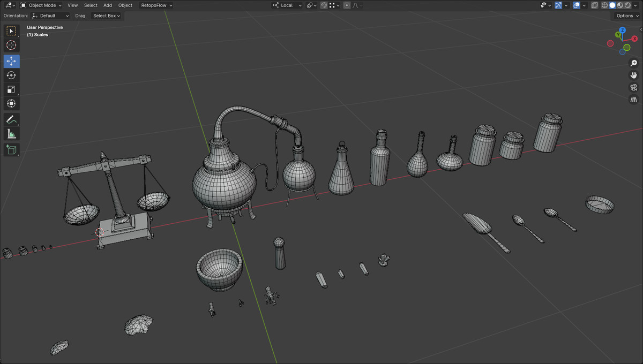Image resolution: width=643 pixels, height=364 pixels.
Task: Open the Object Mode dropdown
Action: [x=41, y=5]
